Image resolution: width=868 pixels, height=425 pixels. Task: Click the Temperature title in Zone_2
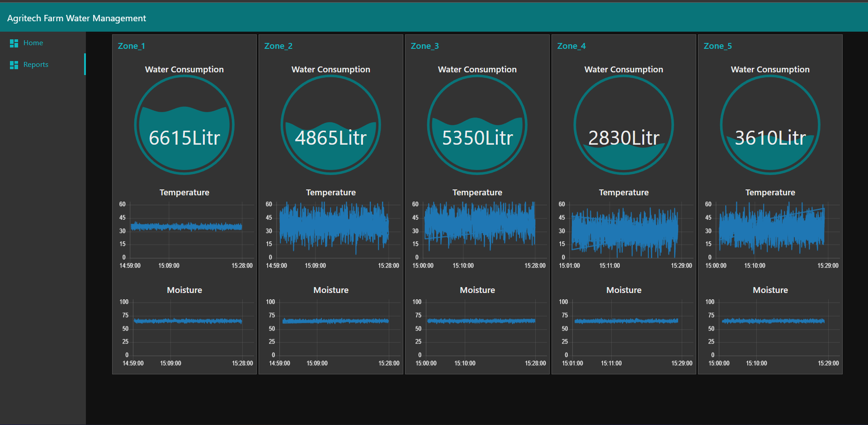pyautogui.click(x=331, y=193)
